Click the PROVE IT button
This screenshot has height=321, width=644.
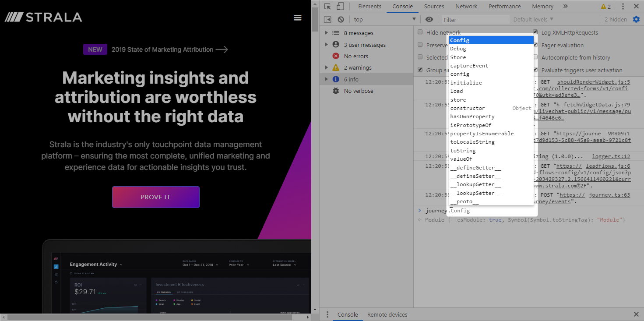pyautogui.click(x=155, y=197)
